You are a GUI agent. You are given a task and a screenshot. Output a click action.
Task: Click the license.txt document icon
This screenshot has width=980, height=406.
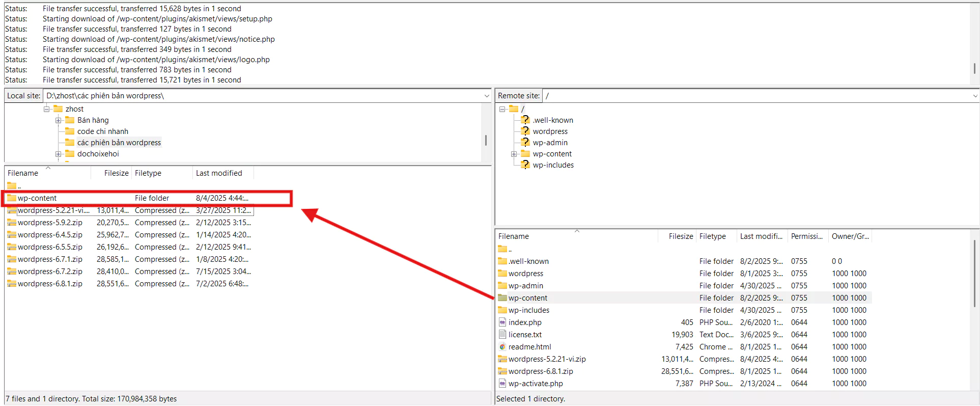coord(502,335)
